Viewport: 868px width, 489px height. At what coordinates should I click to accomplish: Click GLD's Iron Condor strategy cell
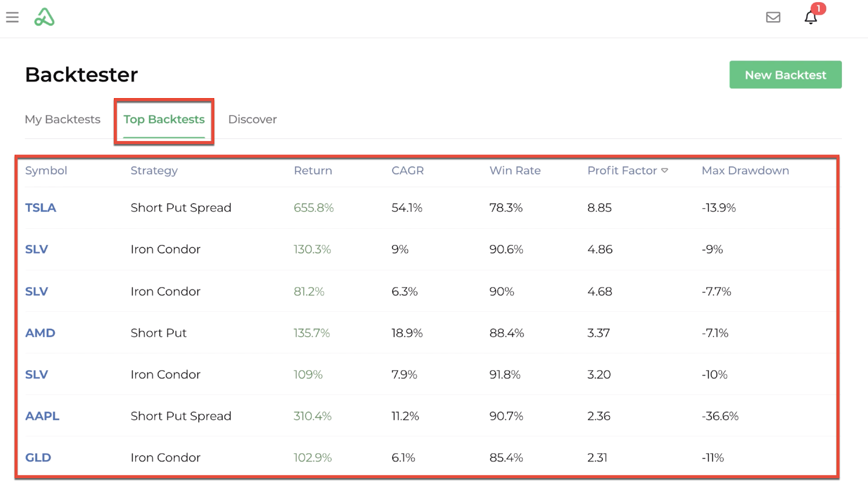click(x=165, y=458)
